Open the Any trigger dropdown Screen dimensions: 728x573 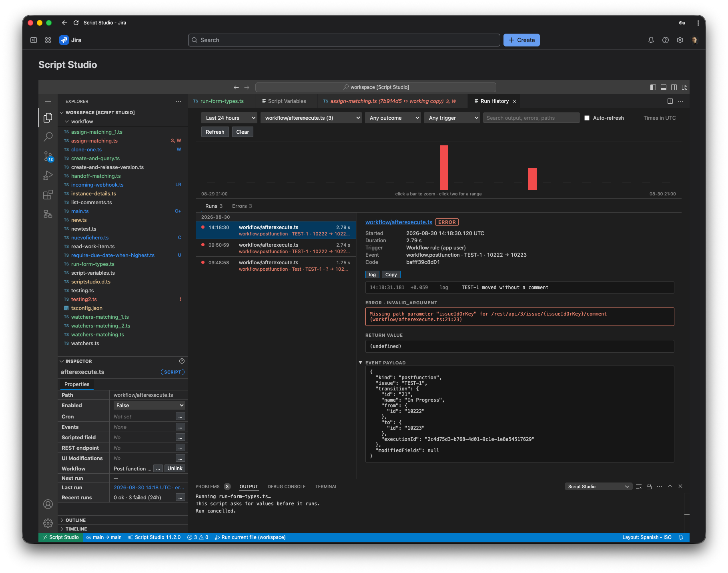452,118
